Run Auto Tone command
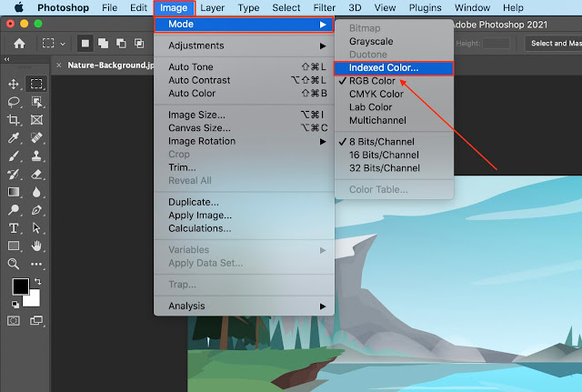The height and width of the screenshot is (392, 582). [244, 66]
